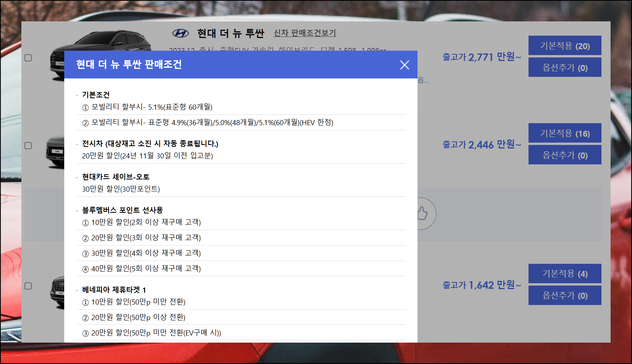Check the box for 현대 더 뉴 투싼 row
Viewport: 632px width, 364px height.
click(28, 58)
